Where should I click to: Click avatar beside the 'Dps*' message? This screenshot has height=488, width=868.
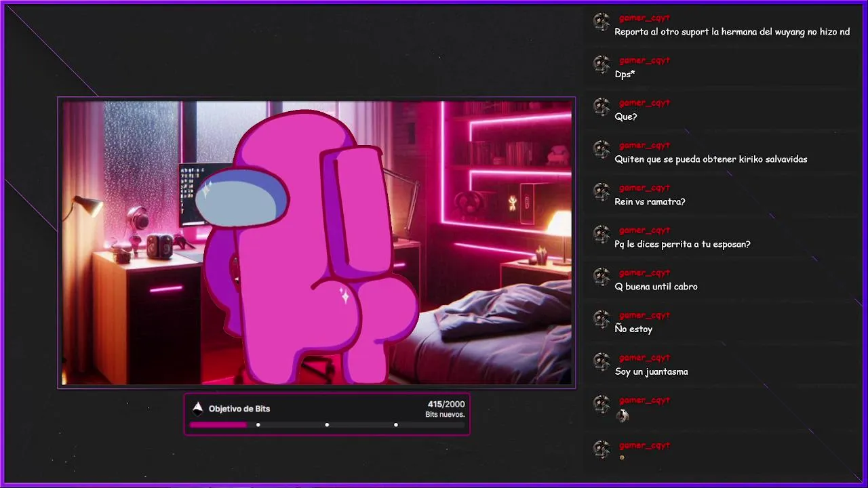[x=601, y=64]
